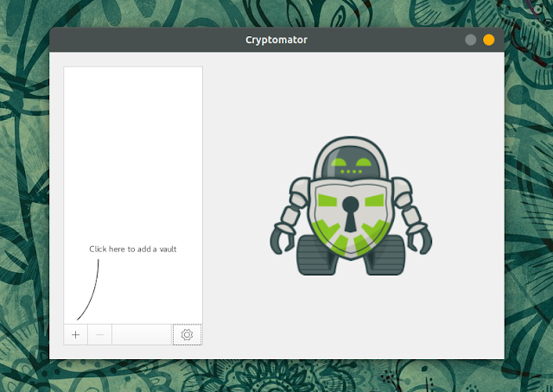Click the gray minimize window button

[x=470, y=40]
